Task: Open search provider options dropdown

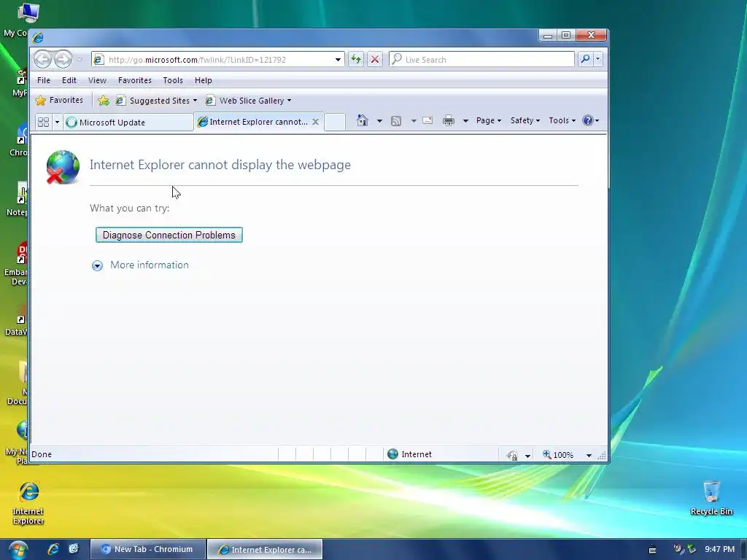Action: point(598,59)
